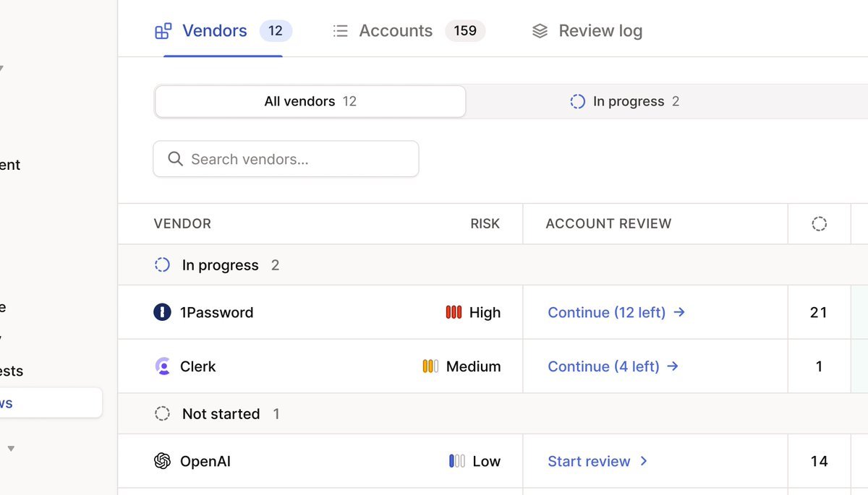Switch to the In progress filter segment
This screenshot has height=495, width=868.
[x=625, y=101]
